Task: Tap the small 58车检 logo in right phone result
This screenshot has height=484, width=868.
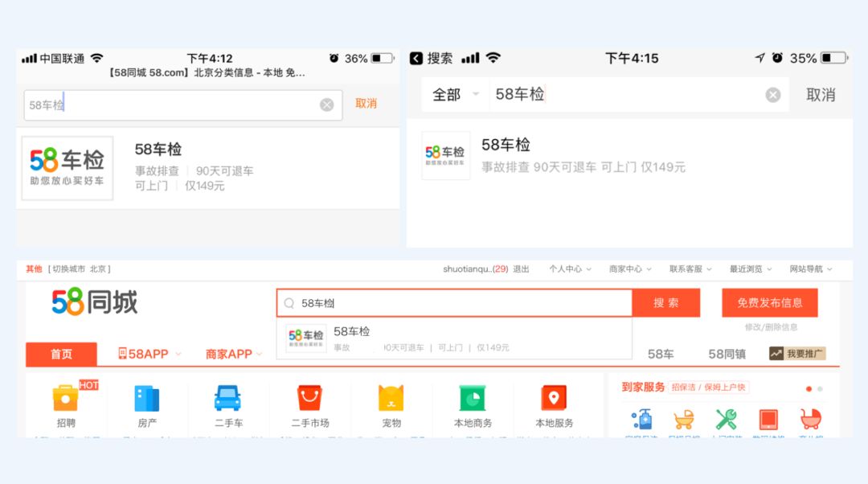Action: pos(445,156)
